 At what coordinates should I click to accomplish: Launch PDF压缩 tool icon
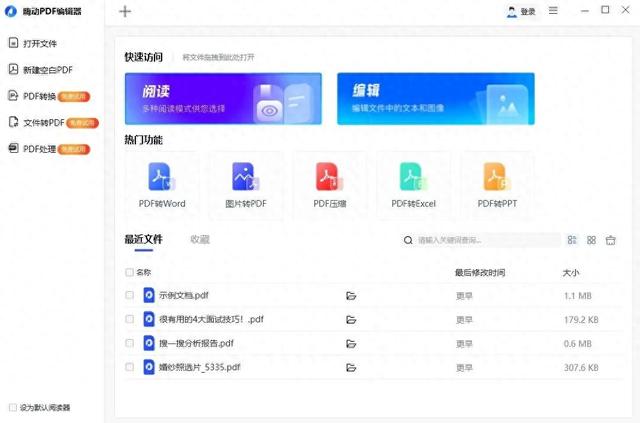click(x=329, y=177)
